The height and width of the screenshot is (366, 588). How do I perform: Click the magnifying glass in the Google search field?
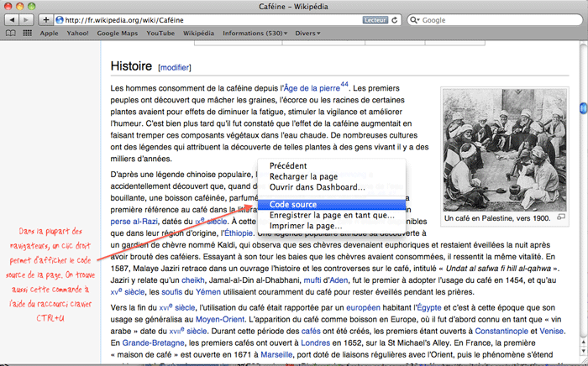pos(415,19)
